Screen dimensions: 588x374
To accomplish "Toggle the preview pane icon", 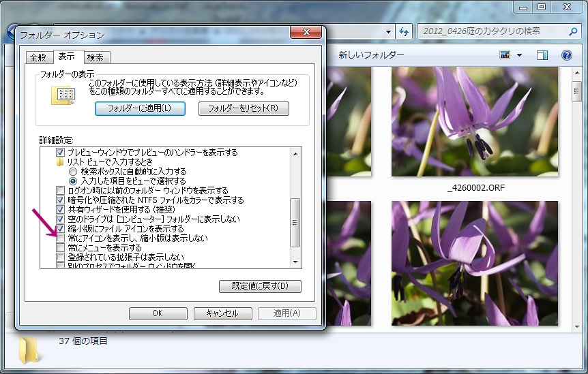I will coord(543,54).
